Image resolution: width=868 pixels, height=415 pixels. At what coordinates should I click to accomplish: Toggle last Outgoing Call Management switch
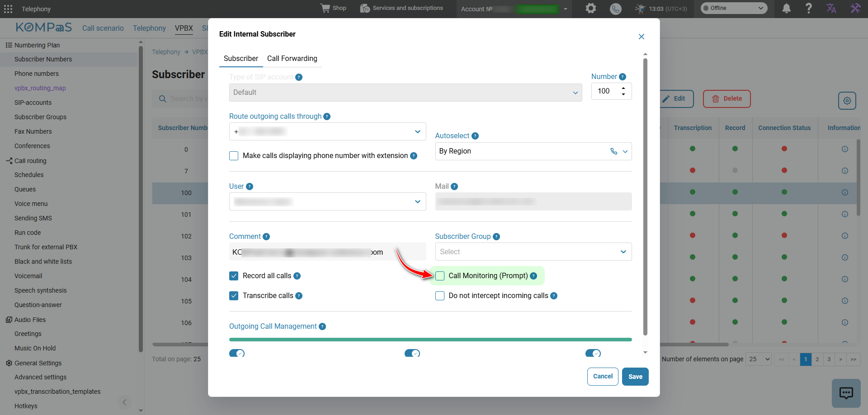(593, 353)
